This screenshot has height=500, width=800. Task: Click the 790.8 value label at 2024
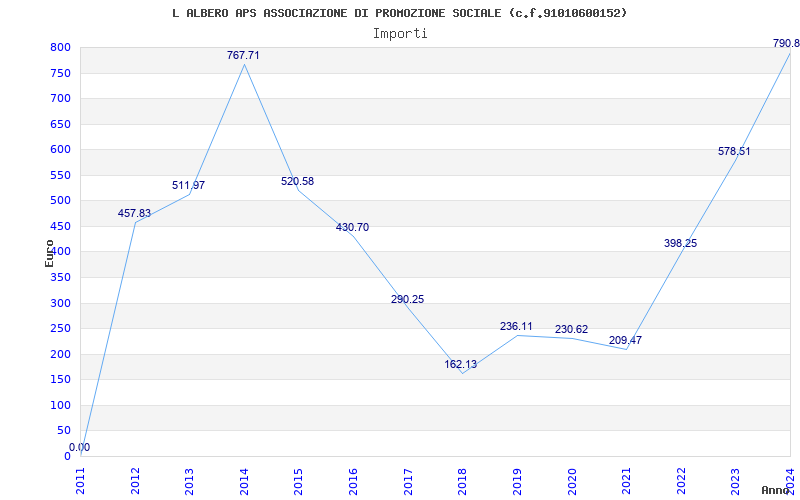click(786, 43)
